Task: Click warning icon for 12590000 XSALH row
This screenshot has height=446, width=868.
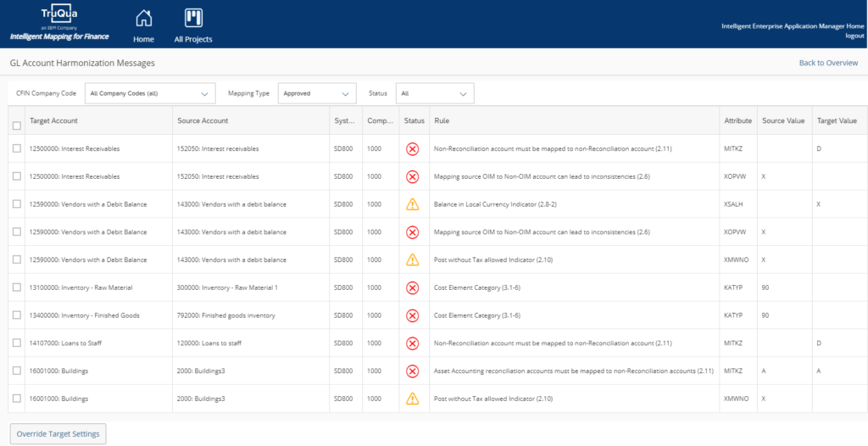Action: click(x=413, y=203)
